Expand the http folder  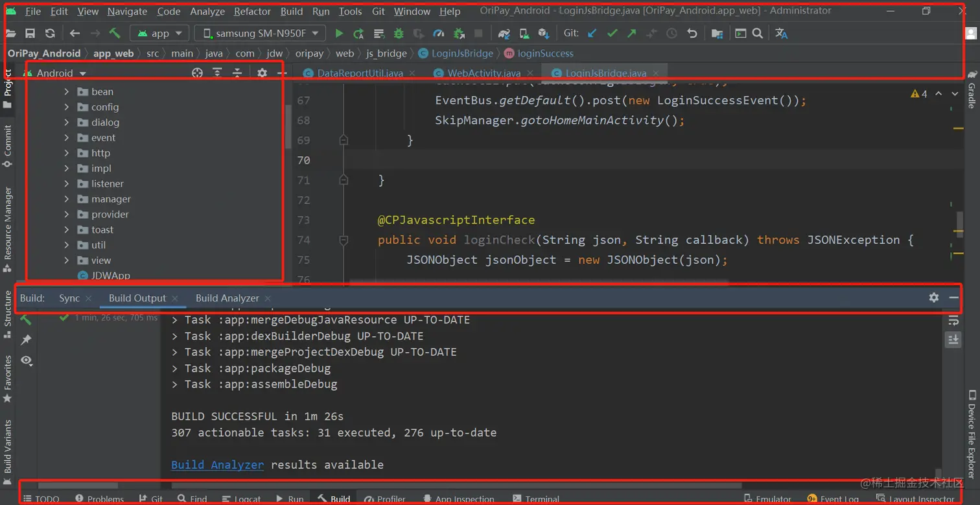(66, 153)
